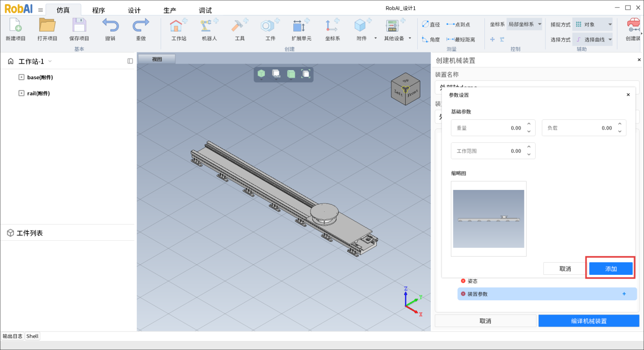Select the 点到点 point-to-point measure tool

(458, 24)
